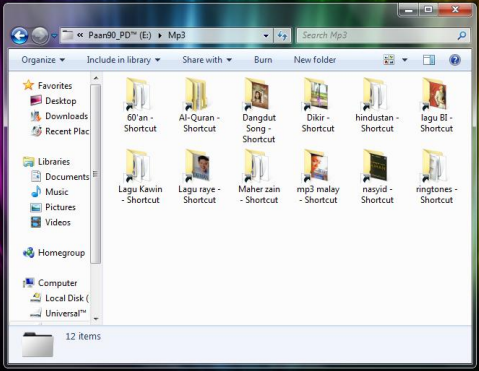Select the Dikir - Shortcut folder icon
This screenshot has height=371, width=479.
coord(315,94)
